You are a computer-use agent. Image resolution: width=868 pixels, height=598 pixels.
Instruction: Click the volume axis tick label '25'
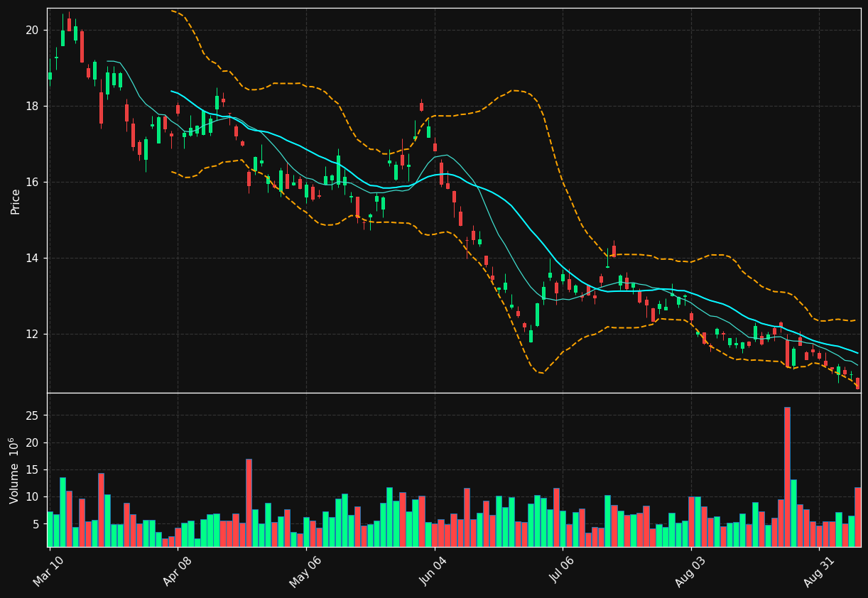(32, 415)
